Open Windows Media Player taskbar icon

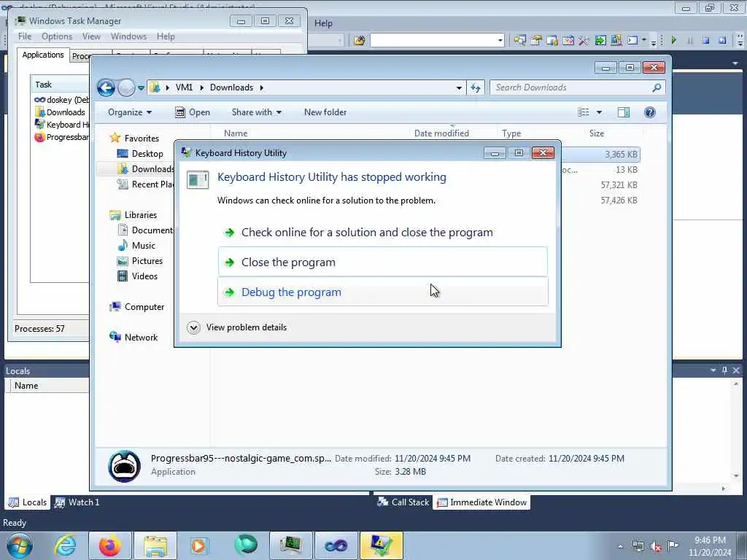tap(199, 545)
